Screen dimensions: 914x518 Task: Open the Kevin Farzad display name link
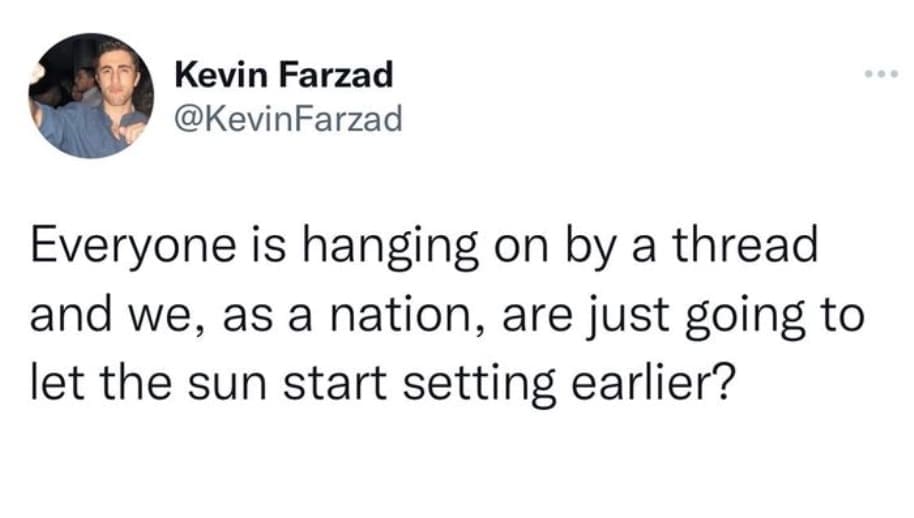(283, 74)
